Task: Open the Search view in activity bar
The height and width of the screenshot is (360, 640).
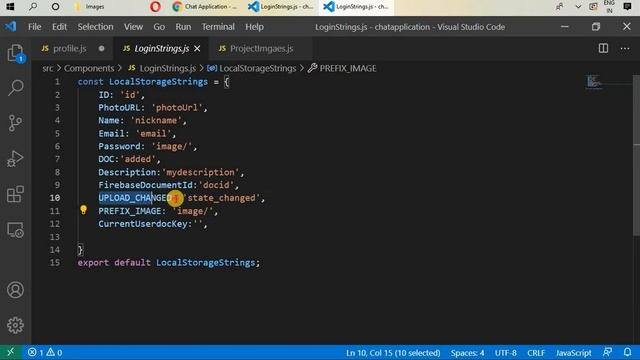Action: tap(16, 88)
